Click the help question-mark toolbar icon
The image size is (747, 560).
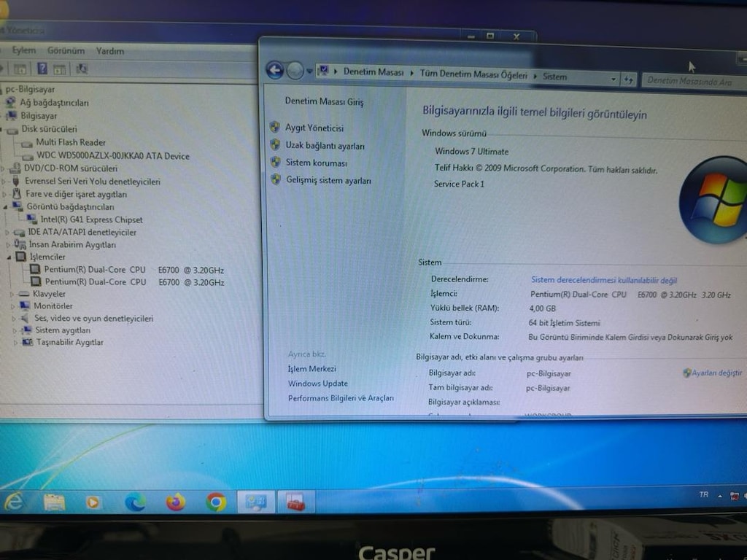click(42, 69)
